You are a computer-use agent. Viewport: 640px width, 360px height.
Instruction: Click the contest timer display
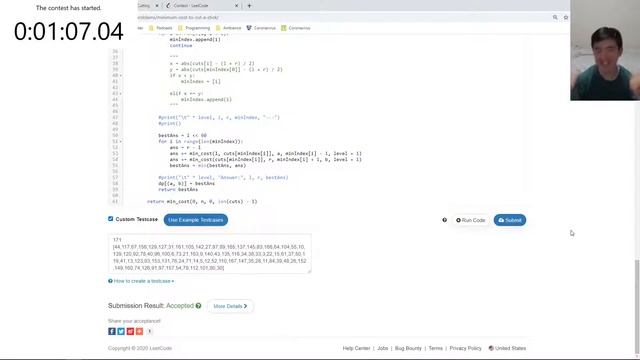pyautogui.click(x=69, y=31)
